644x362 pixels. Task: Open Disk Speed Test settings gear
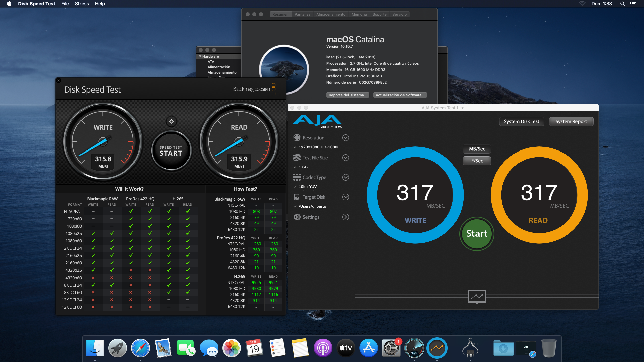point(171,121)
